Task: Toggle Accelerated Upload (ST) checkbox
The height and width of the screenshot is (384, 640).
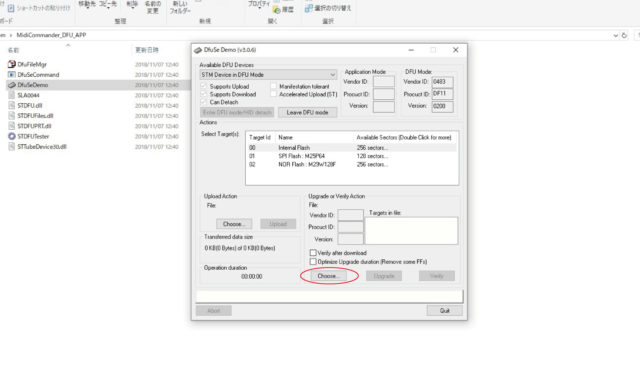Action: point(273,94)
